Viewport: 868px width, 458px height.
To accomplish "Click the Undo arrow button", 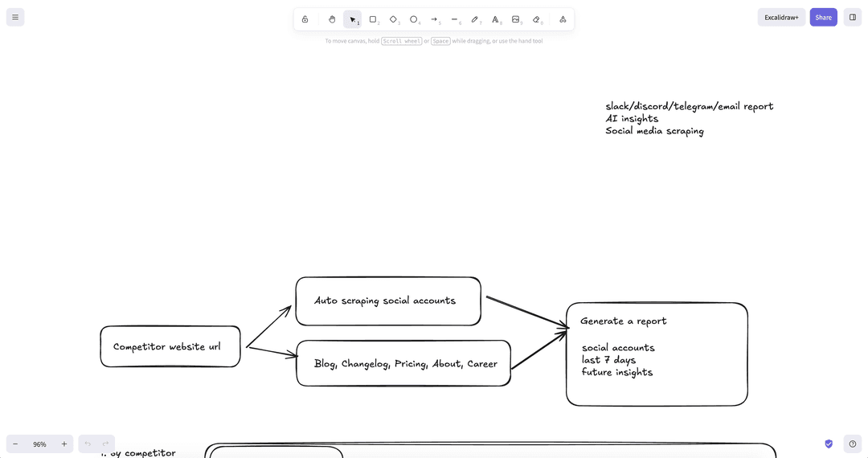I will pyautogui.click(x=88, y=444).
